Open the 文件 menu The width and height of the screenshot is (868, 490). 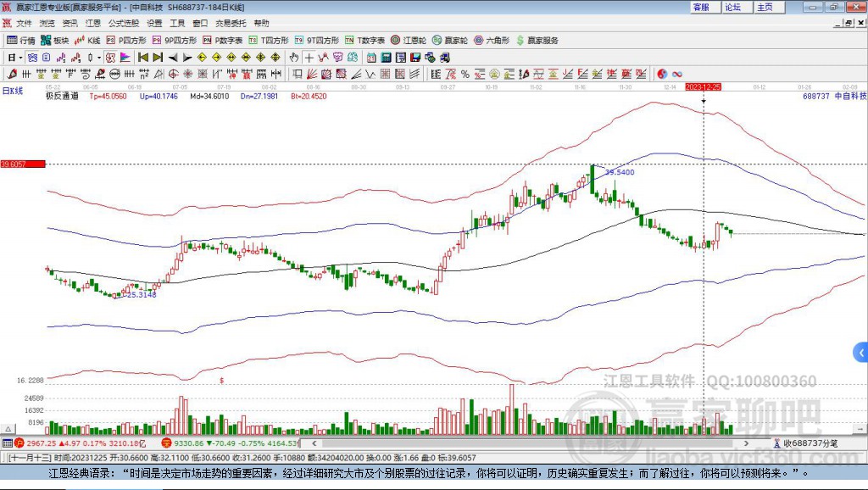pos(25,23)
